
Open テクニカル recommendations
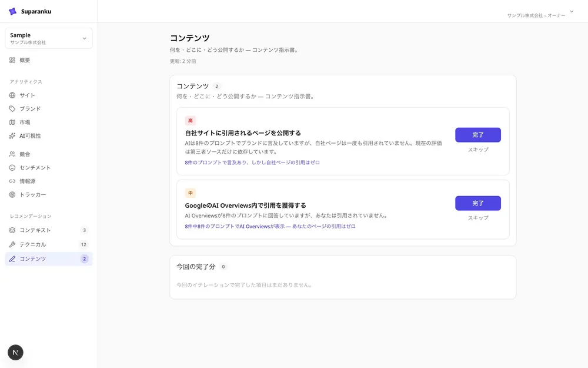[49, 244]
